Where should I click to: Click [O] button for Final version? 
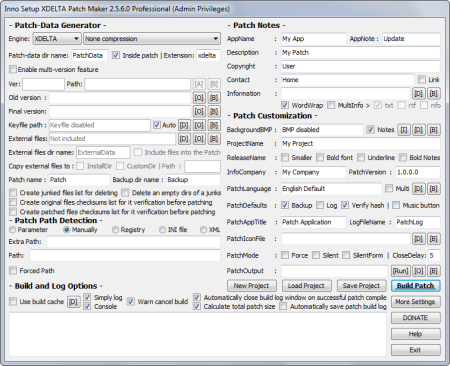click(199, 111)
